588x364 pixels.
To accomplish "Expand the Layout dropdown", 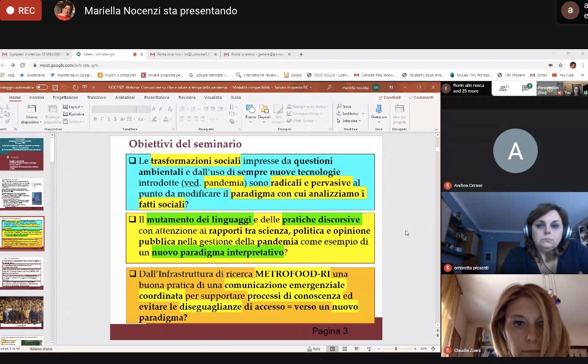I will tap(73, 107).
